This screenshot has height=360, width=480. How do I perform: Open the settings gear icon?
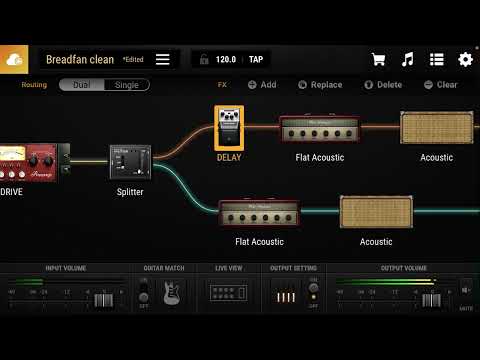point(465,60)
